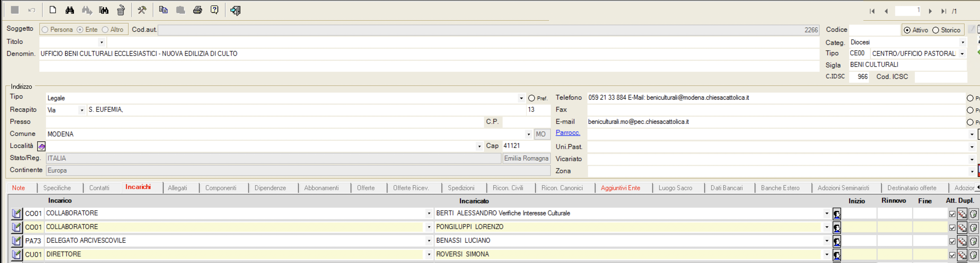Image resolution: width=980 pixels, height=263 pixels.
Task: Uncheck Att. checkbox for PONGILUPPI LORENZO row
Action: tap(952, 228)
